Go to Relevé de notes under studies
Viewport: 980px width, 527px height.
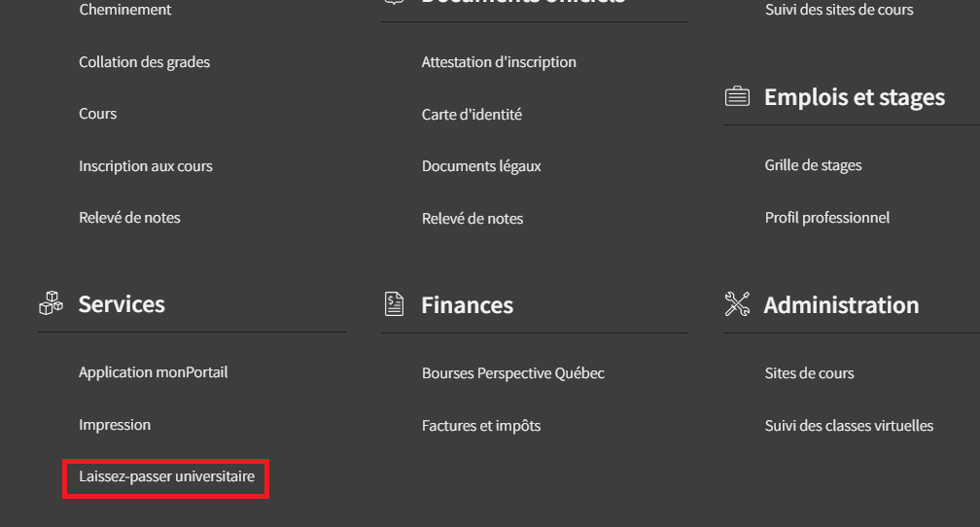point(129,218)
